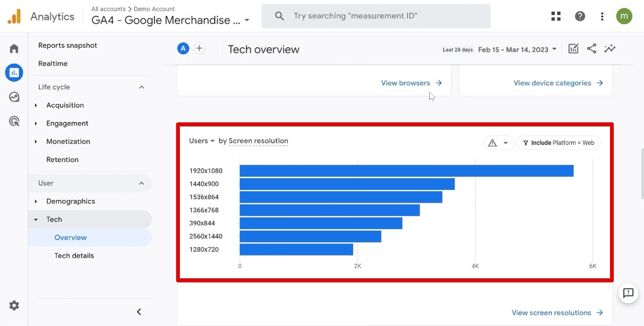The width and height of the screenshot is (644, 326).
Task: Select the Reports icon in the left rail
Action: (x=14, y=72)
